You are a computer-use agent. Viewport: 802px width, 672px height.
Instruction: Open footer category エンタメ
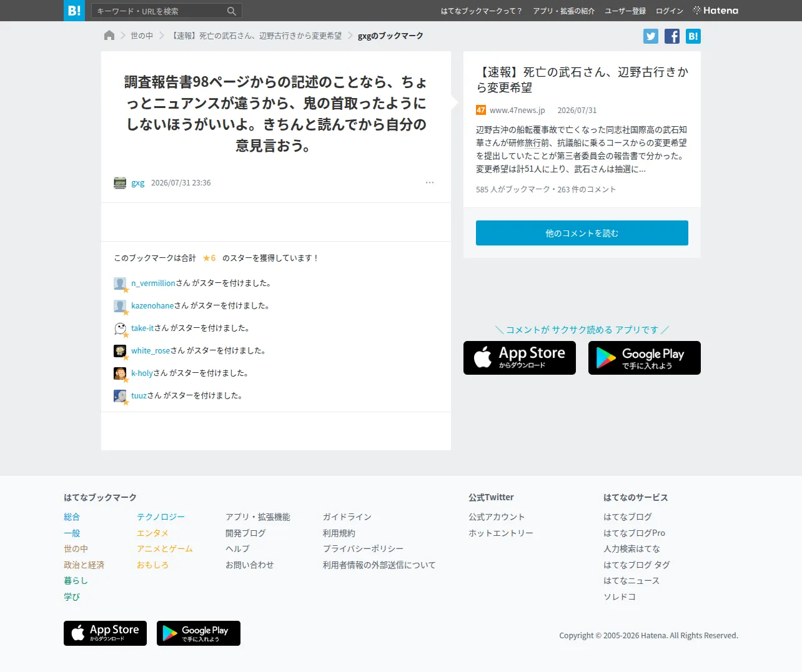click(152, 533)
